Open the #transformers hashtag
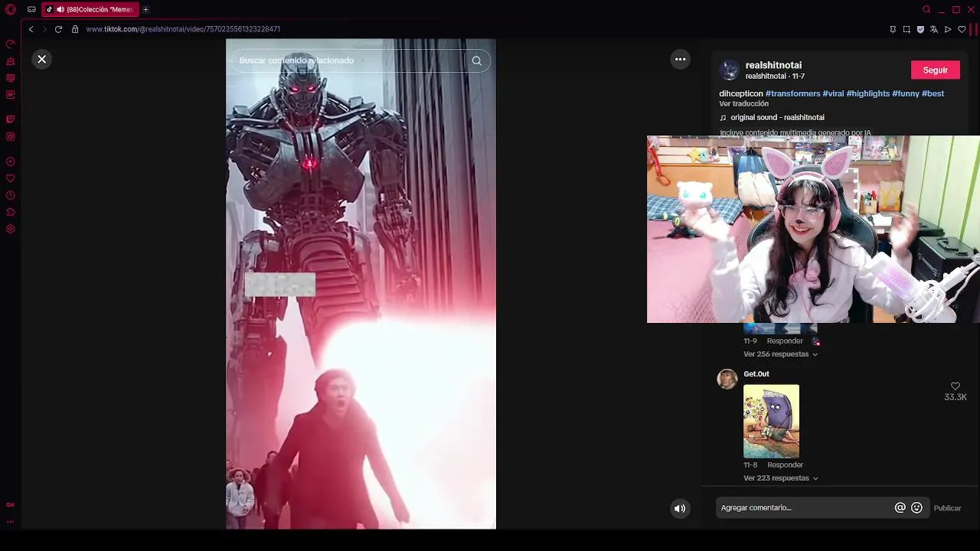The height and width of the screenshot is (551, 980). [792, 93]
